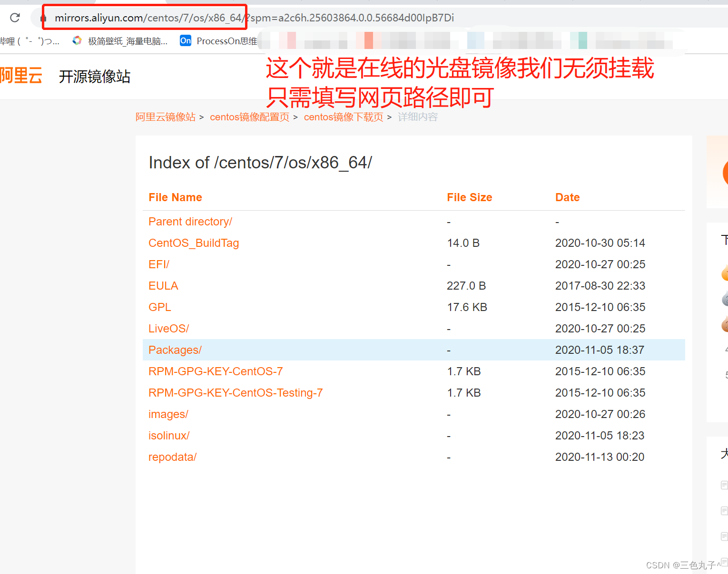728x574 pixels.
Task: Open the images/ directory
Action: (x=168, y=414)
